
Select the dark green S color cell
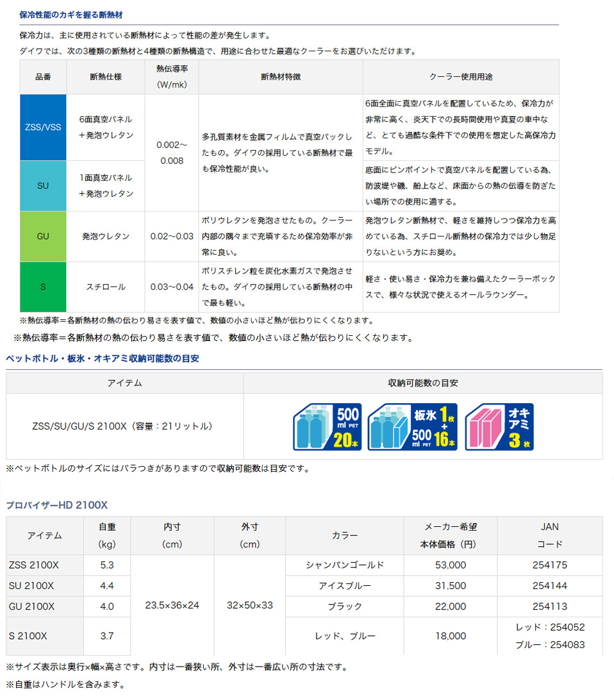tap(43, 287)
